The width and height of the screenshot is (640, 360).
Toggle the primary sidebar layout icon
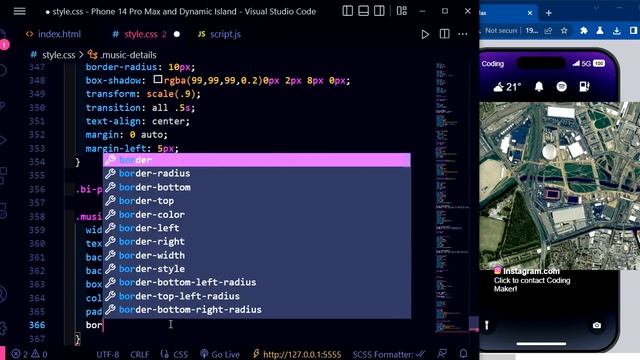[x=347, y=11]
